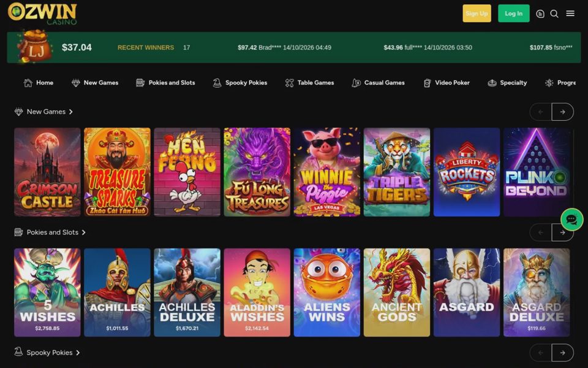This screenshot has height=368, width=588.
Task: Click previous arrow in Spooky Pokies carousel
Action: 540,353
